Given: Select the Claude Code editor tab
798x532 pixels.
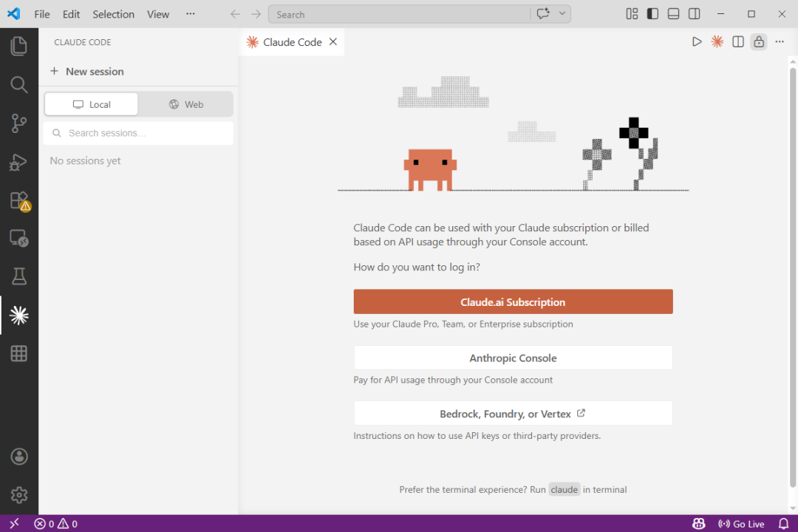Looking at the screenshot, I should (292, 41).
